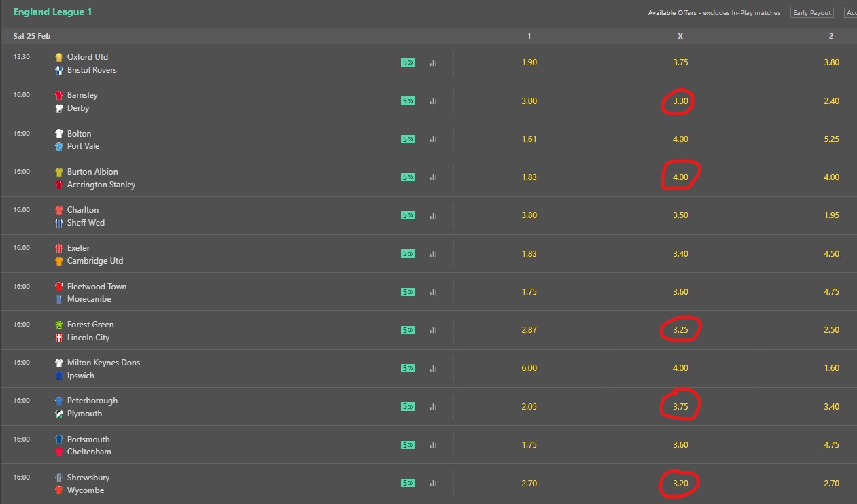The image size is (857, 504).
Task: Open stats icon for Portsmouth v Cheltenham
Action: [x=433, y=445]
